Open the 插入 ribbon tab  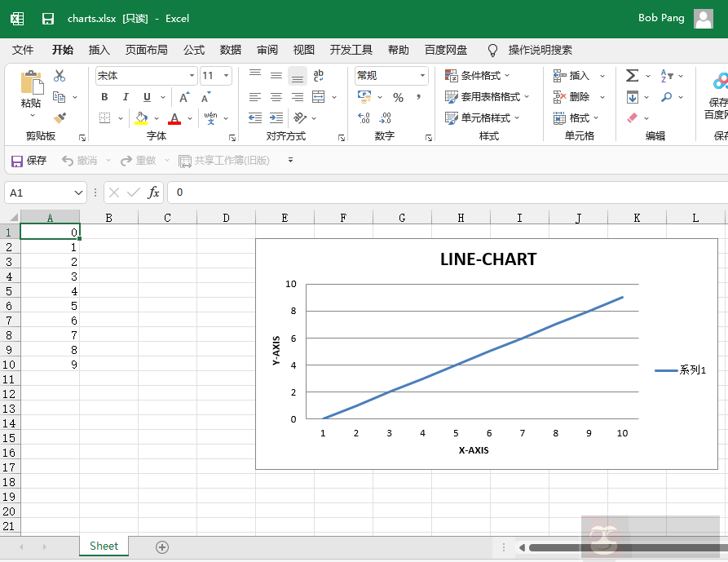pyautogui.click(x=99, y=50)
